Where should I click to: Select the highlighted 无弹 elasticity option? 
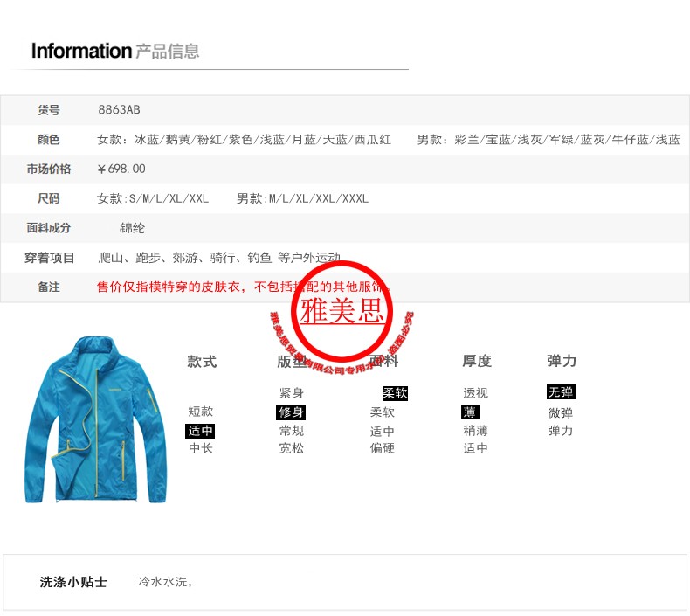(561, 391)
